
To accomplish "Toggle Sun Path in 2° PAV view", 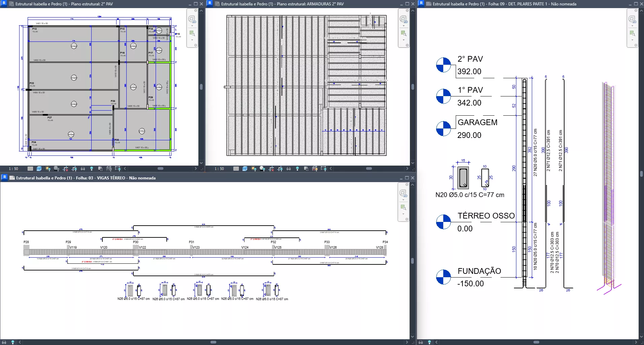I will coord(48,169).
